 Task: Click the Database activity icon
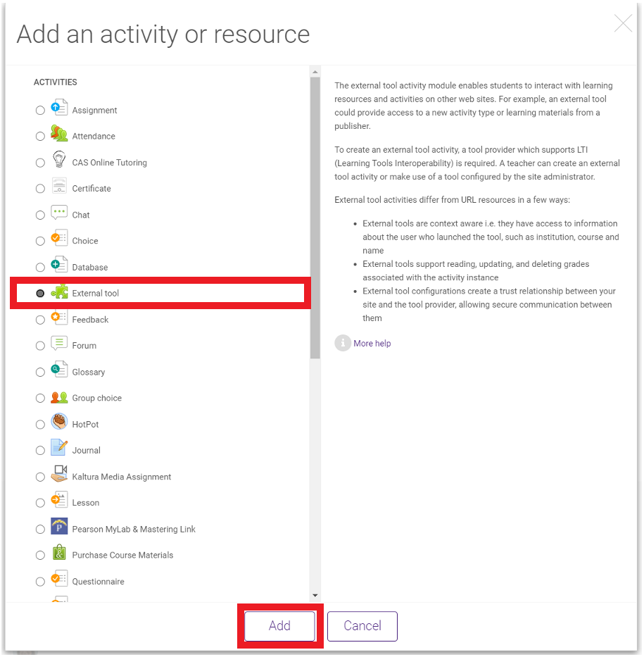(x=59, y=265)
